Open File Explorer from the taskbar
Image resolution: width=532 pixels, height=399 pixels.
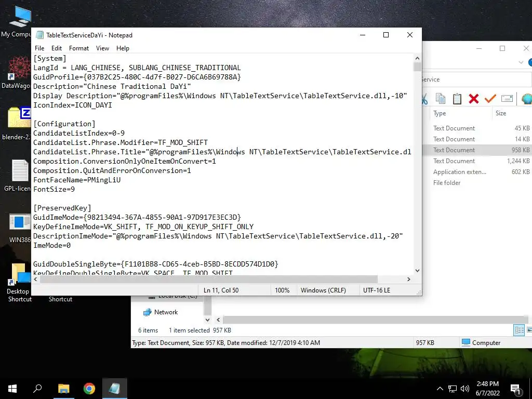pyautogui.click(x=63, y=389)
